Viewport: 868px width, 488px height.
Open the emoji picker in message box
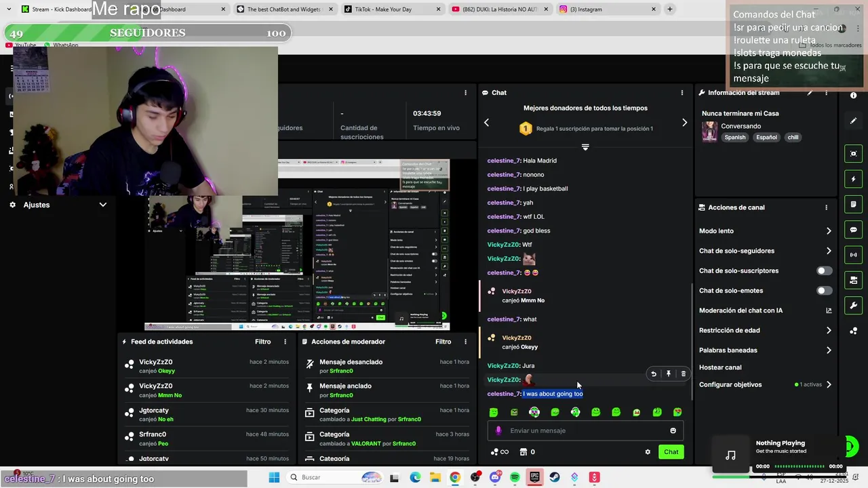click(673, 430)
